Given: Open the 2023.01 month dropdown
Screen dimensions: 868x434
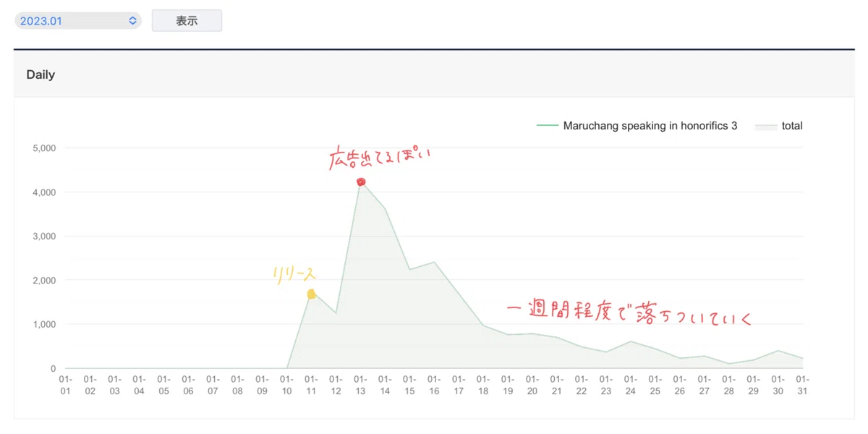Looking at the screenshot, I should [78, 21].
